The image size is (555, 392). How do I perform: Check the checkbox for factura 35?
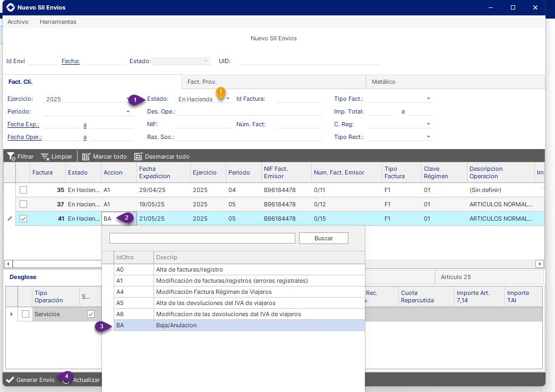pos(23,190)
